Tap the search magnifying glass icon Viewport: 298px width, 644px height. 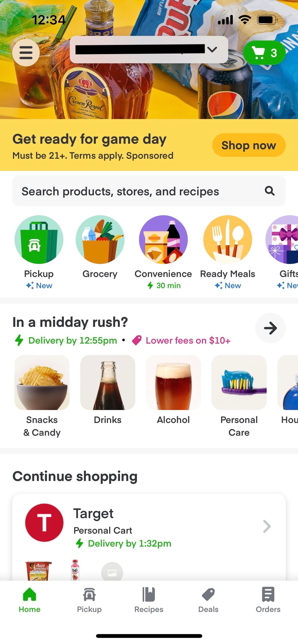click(x=269, y=191)
